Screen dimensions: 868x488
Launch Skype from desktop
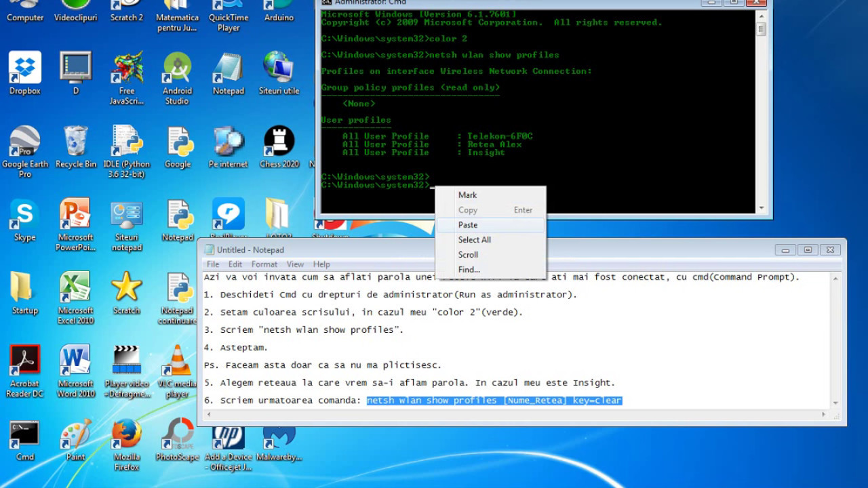(25, 220)
